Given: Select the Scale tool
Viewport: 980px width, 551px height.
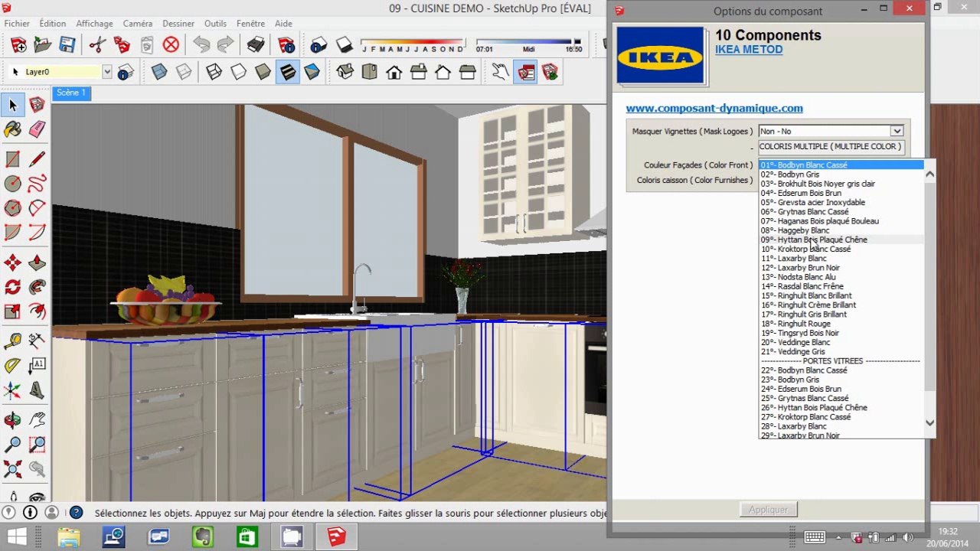Looking at the screenshot, I should pos(13,311).
